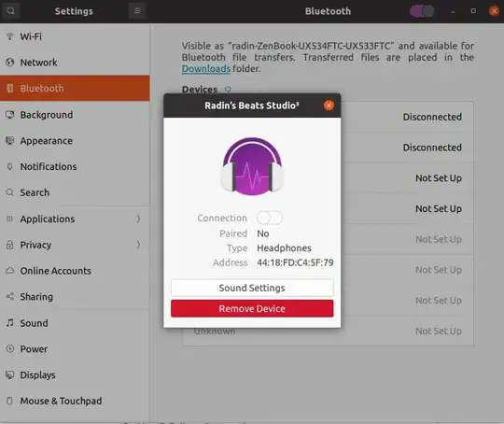Screen dimensions: 504x424
Task: Open the Settings search icon
Action: pos(10,11)
